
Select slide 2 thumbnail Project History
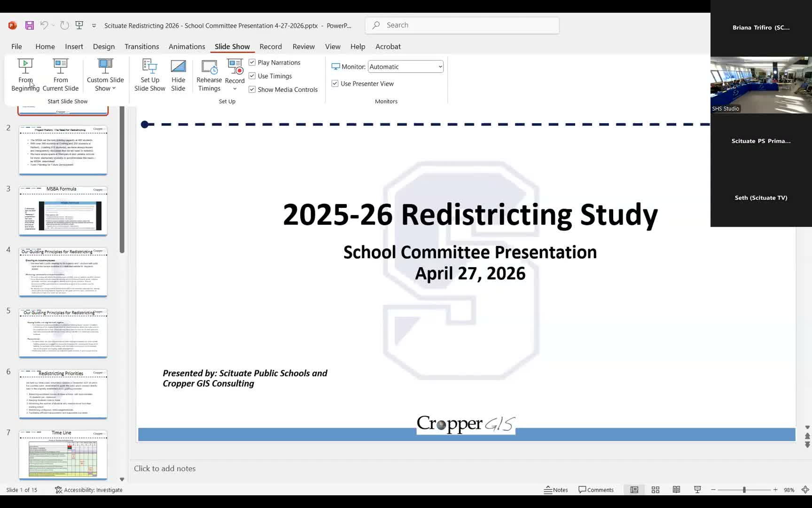[63, 150]
